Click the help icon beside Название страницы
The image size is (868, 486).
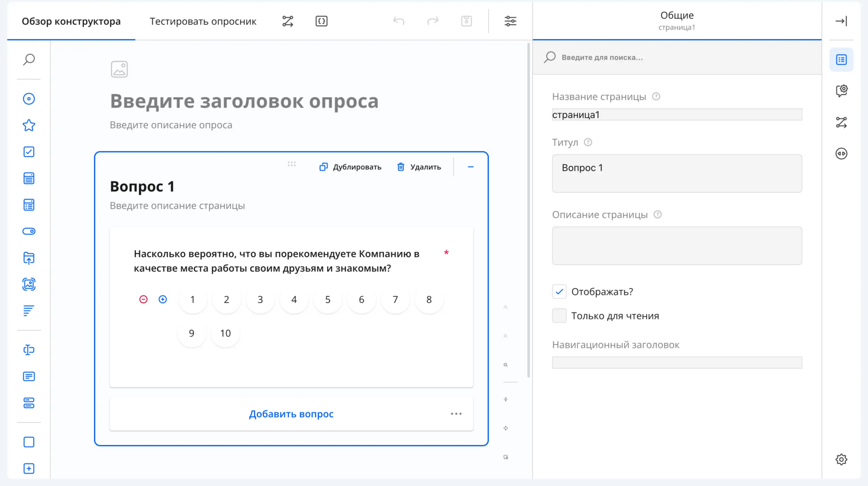coord(656,97)
